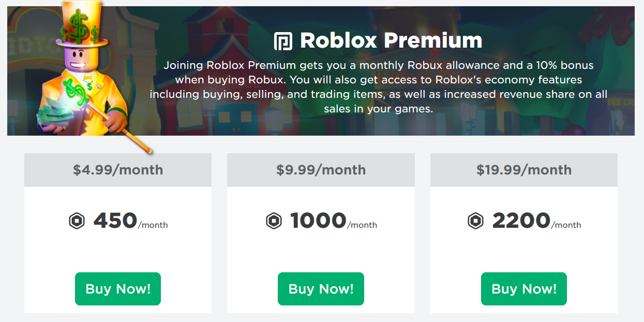This screenshot has width=644, height=322.
Task: Select the $4.99/month price header
Action: click(x=118, y=170)
